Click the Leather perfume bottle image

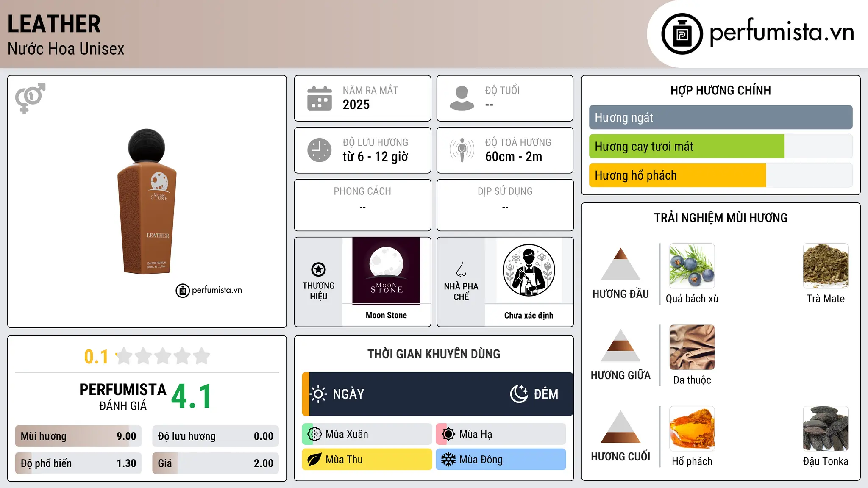click(147, 201)
